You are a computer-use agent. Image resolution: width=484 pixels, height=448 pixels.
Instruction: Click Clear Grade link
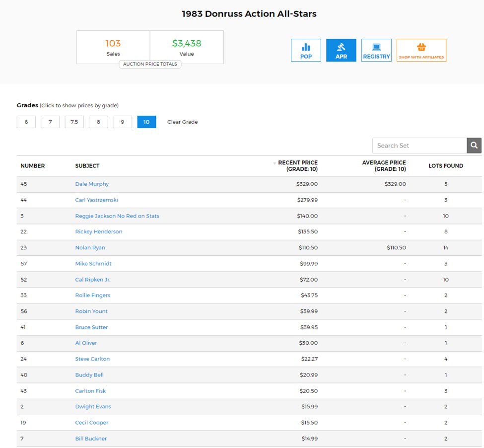tap(182, 122)
